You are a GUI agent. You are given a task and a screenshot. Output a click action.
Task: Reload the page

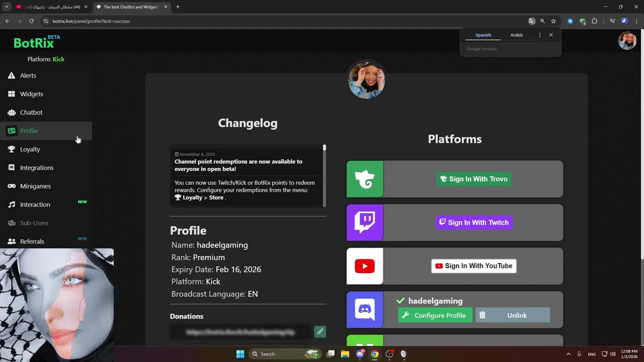(x=31, y=21)
